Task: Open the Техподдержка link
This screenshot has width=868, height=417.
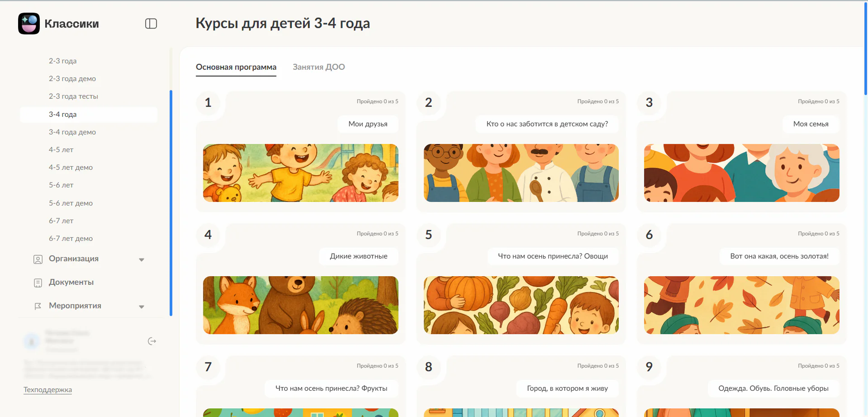Action: pos(47,389)
